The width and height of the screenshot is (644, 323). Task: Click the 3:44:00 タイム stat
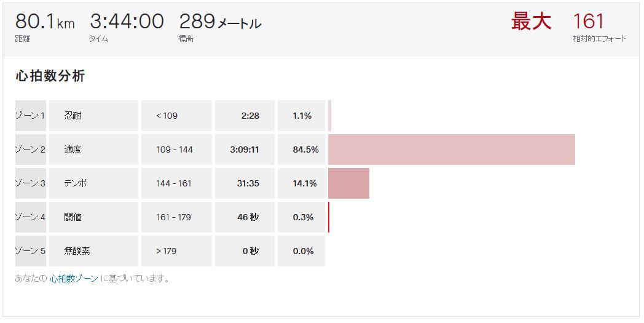click(x=127, y=26)
